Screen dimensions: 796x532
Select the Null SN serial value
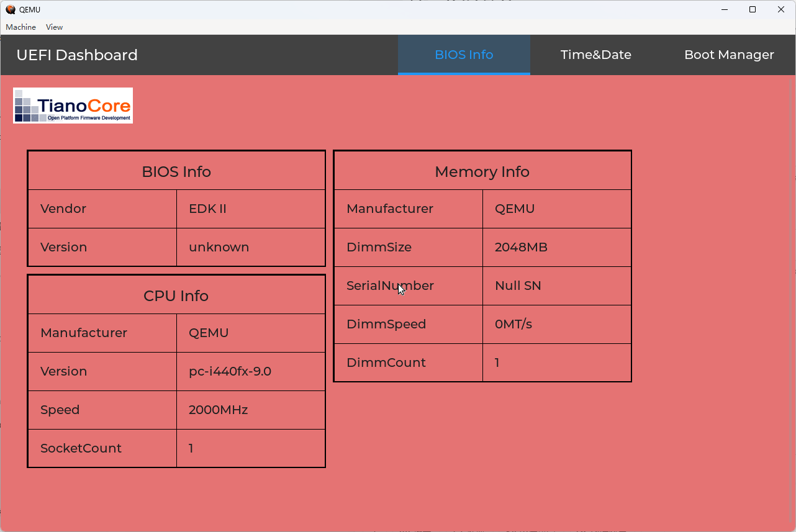(518, 286)
